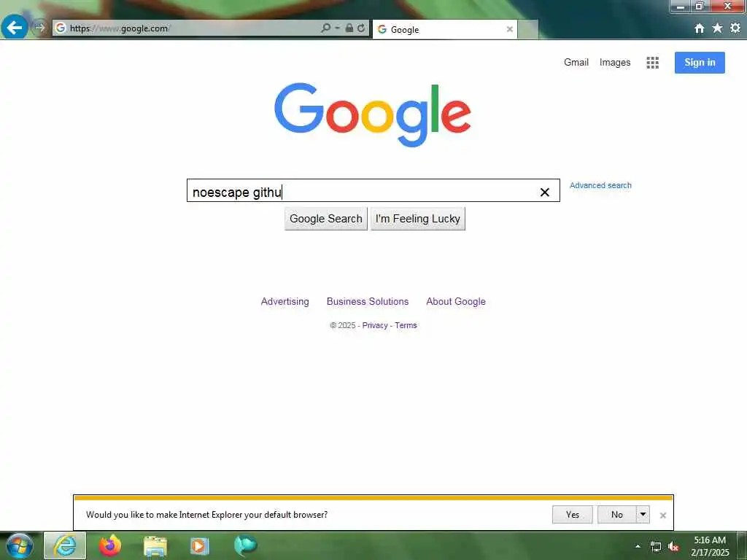The height and width of the screenshot is (560, 747).
Task: Open a new tab beside the Google tab
Action: (x=528, y=29)
